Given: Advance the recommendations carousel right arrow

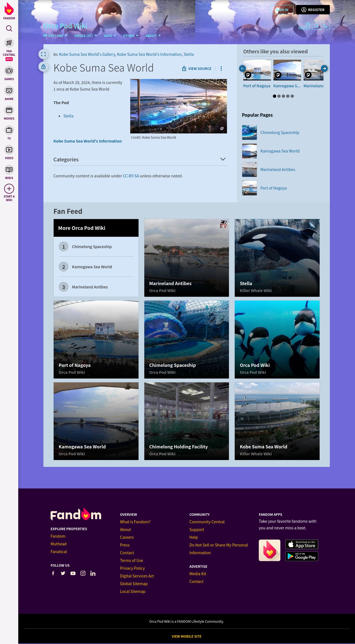Looking at the screenshot, I should 324,69.
